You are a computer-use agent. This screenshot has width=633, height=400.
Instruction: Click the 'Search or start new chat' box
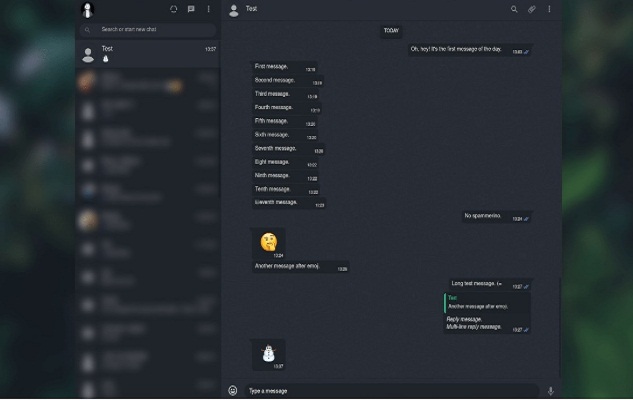148,29
